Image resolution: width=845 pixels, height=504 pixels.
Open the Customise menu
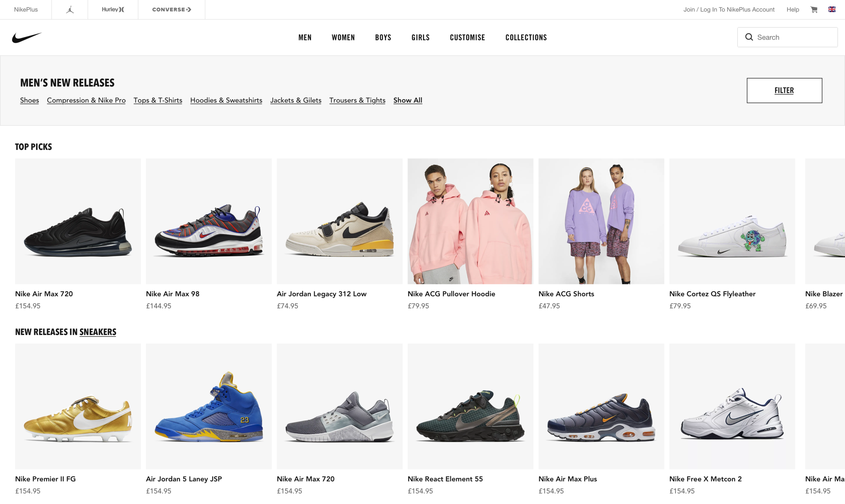[x=467, y=37]
